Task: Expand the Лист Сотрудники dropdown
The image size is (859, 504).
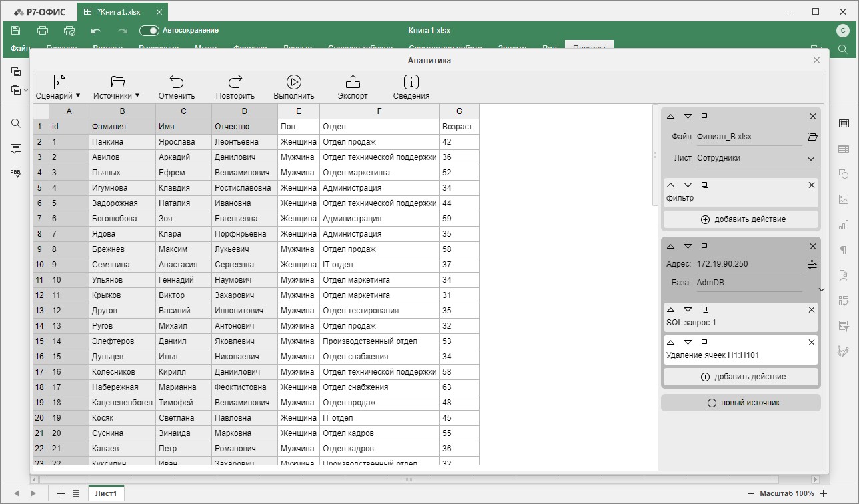Action: pyautogui.click(x=811, y=159)
